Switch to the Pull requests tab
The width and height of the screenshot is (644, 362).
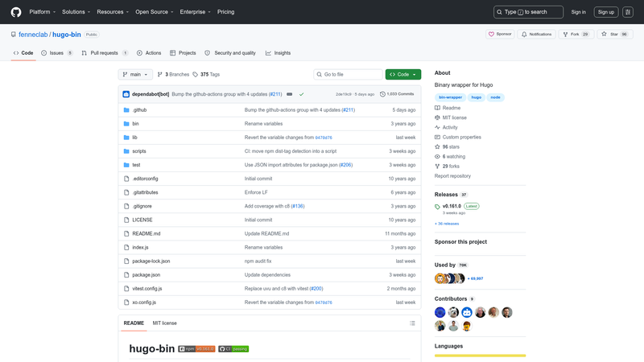(x=105, y=53)
